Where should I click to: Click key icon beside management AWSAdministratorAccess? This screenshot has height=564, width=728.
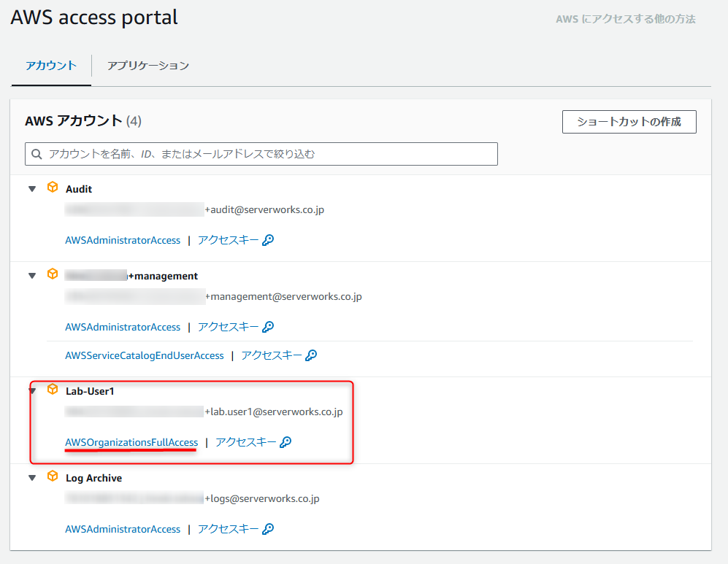tap(268, 327)
